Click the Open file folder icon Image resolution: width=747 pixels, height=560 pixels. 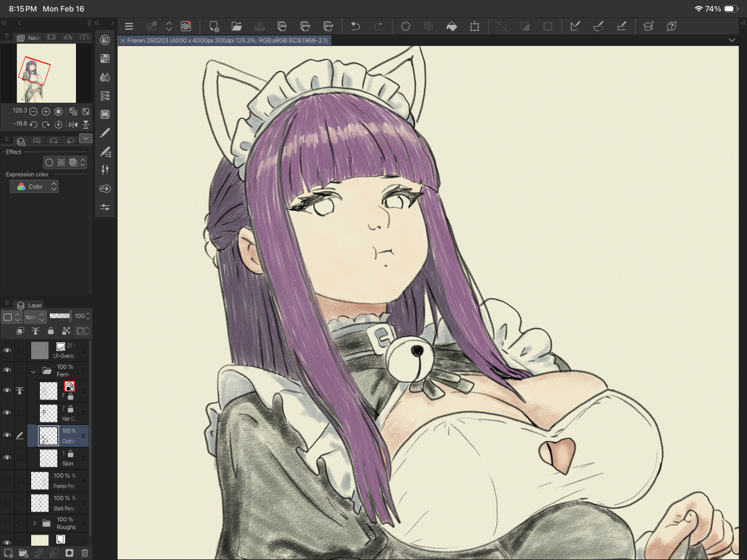(x=237, y=26)
